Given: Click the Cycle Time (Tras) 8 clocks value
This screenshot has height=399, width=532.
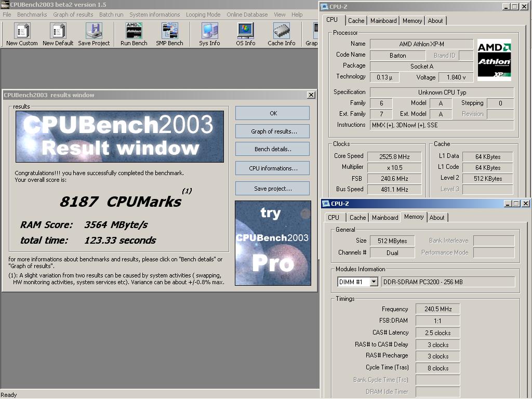Looking at the screenshot, I should pyautogui.click(x=437, y=368).
